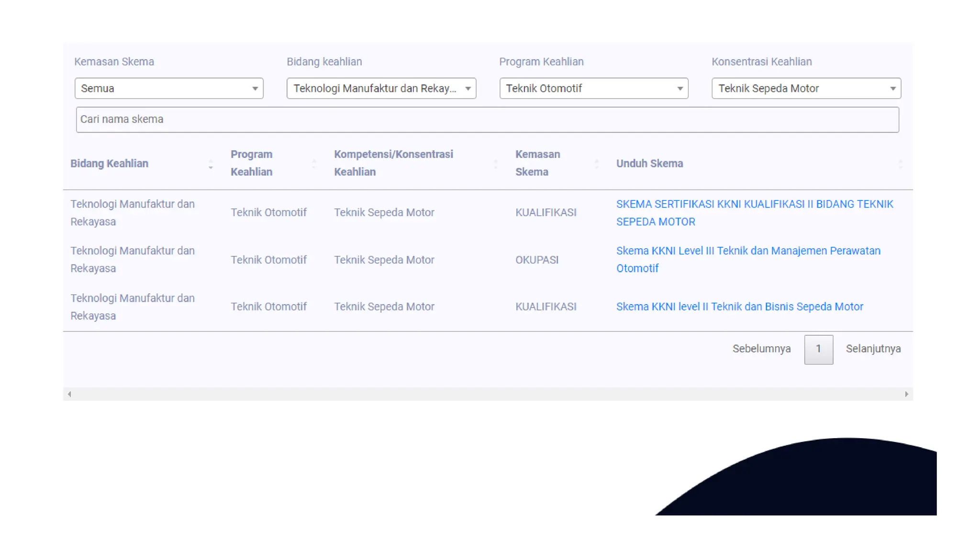Click sort icon on Unduh Skema column
980x551 pixels.
click(901, 164)
